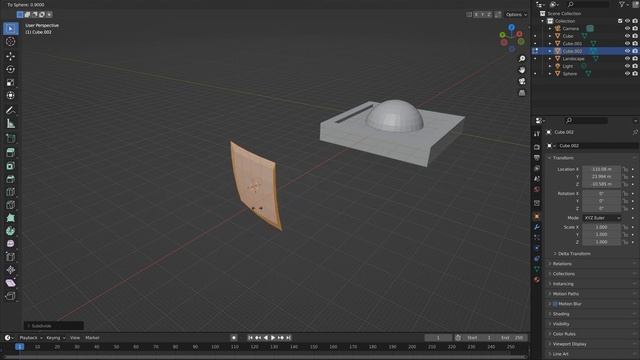Hide Landscape with its eye icon
The image size is (640, 360).
click(627, 58)
